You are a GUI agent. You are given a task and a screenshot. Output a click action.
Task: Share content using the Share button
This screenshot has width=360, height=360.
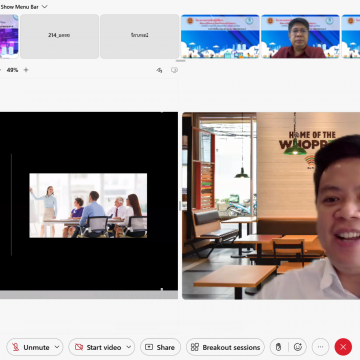(160, 347)
